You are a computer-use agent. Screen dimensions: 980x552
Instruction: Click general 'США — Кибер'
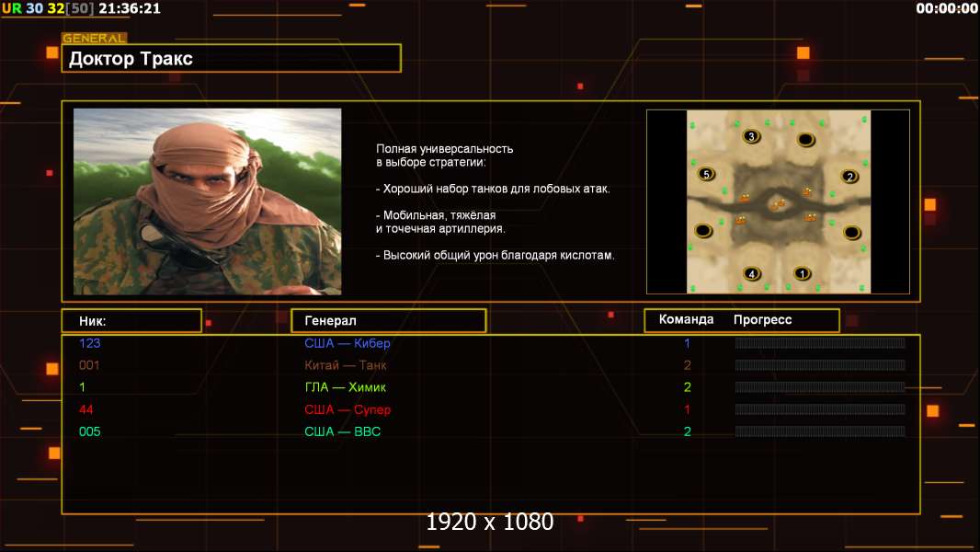[x=348, y=342]
